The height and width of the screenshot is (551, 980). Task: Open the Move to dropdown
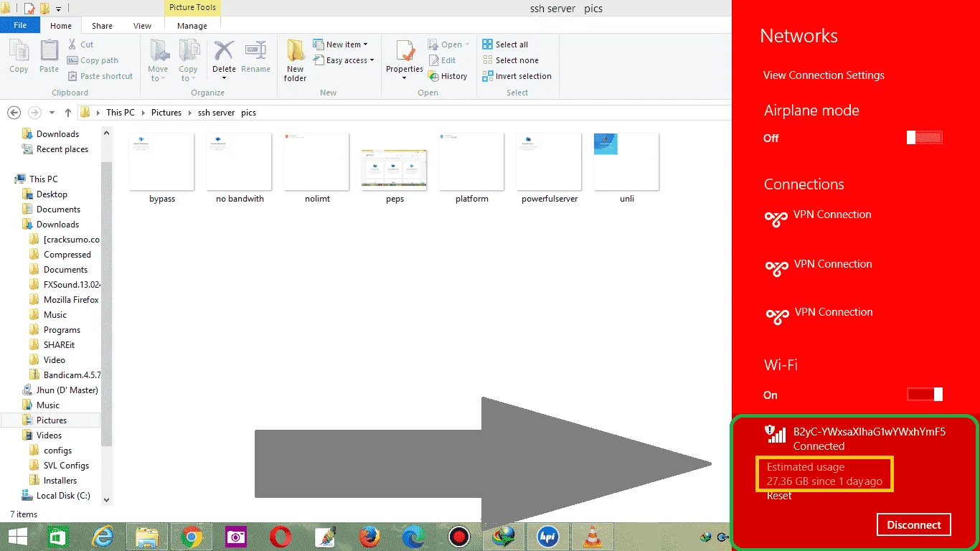point(158,60)
